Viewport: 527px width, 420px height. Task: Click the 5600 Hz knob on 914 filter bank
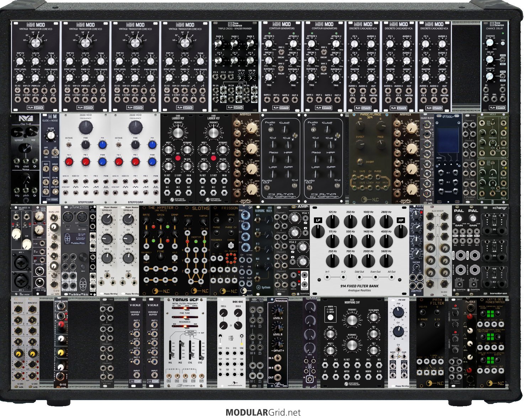tap(387, 262)
